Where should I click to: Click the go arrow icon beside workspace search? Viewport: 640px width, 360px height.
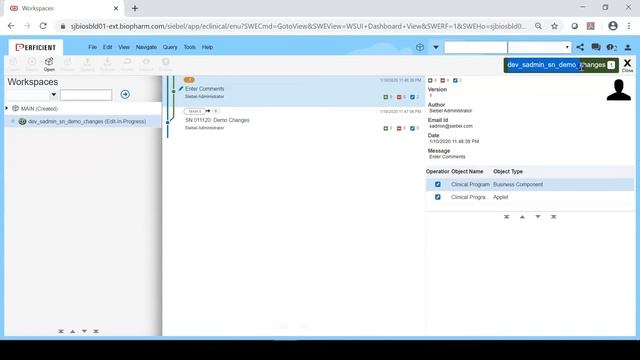pyautogui.click(x=125, y=94)
